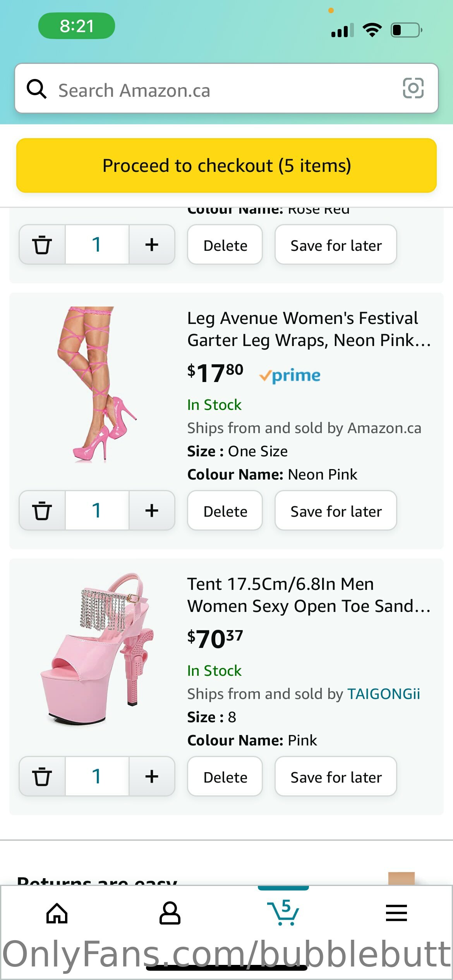Image resolution: width=453 pixels, height=980 pixels.
Task: Save the Tent Open Toe Sandals for later
Action: pos(336,777)
